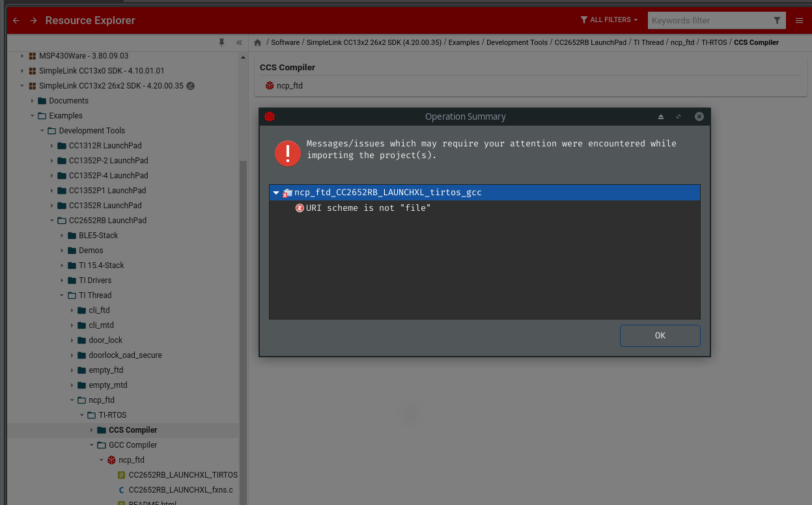Collapse the GCC Compiler tree node
The width and height of the screenshot is (812, 505).
click(92, 445)
